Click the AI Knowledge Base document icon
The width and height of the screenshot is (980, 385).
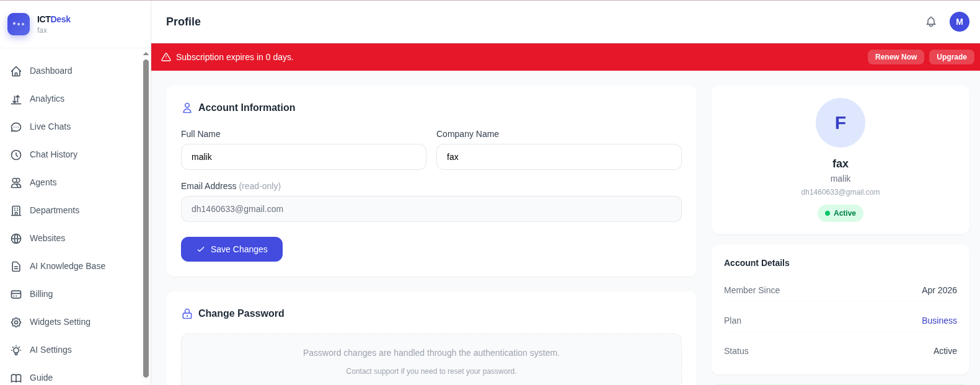16,267
